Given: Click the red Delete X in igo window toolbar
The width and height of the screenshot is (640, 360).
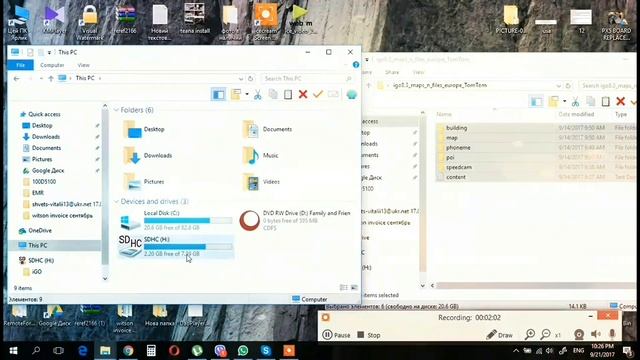Looking at the screenshot, I should [x=620, y=101].
